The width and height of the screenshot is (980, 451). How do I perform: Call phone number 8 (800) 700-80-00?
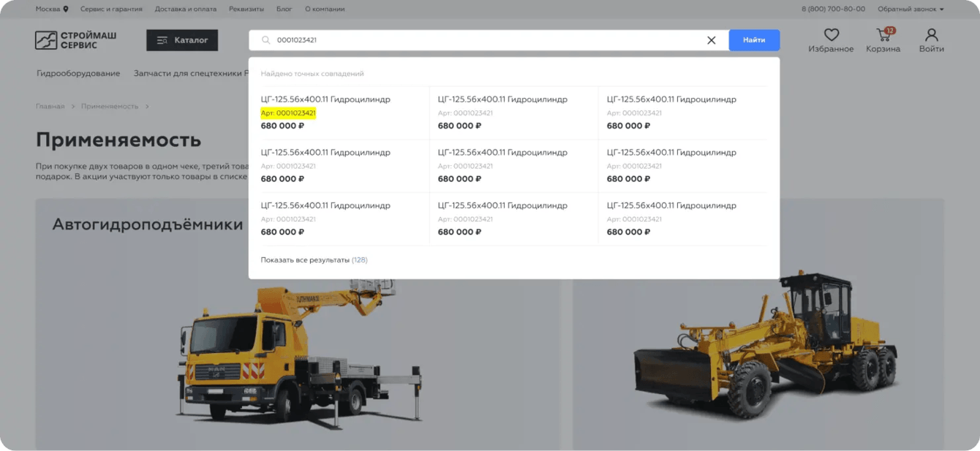pos(833,10)
